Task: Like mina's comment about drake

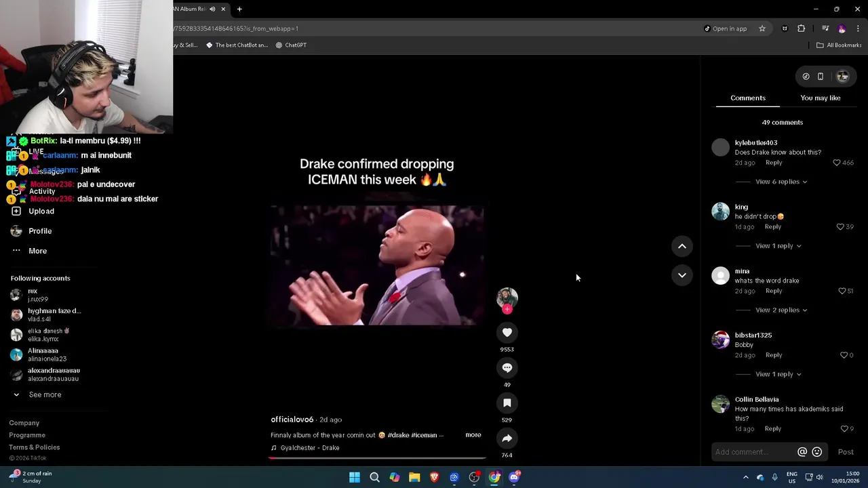Action: (842, 291)
